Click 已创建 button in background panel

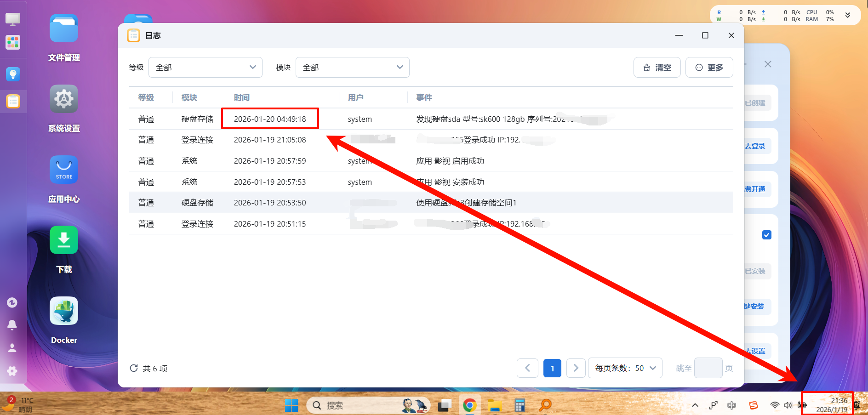coord(755,103)
